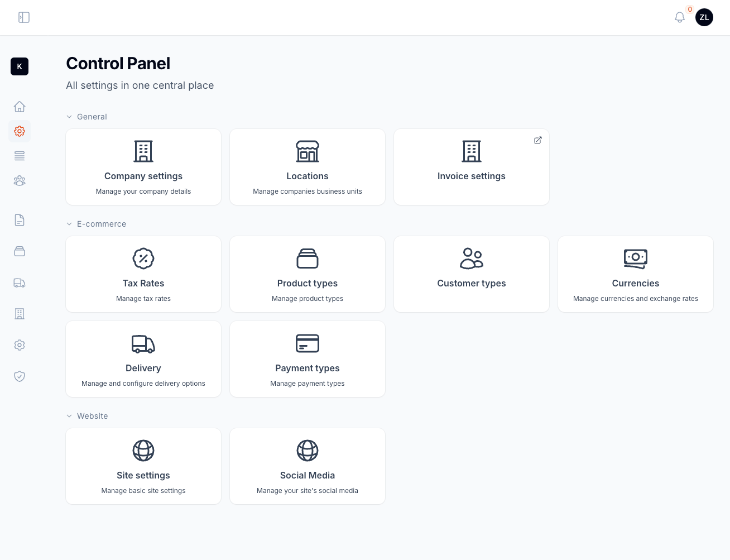The image size is (730, 560).
Task: Open the notification bell with badge
Action: (680, 17)
